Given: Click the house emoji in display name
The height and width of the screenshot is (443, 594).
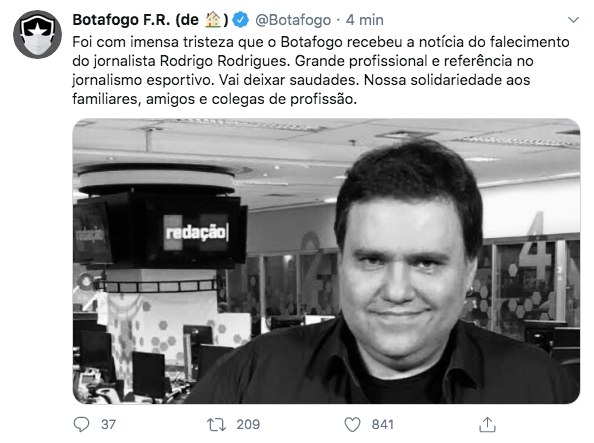Looking at the screenshot, I should [213, 20].
